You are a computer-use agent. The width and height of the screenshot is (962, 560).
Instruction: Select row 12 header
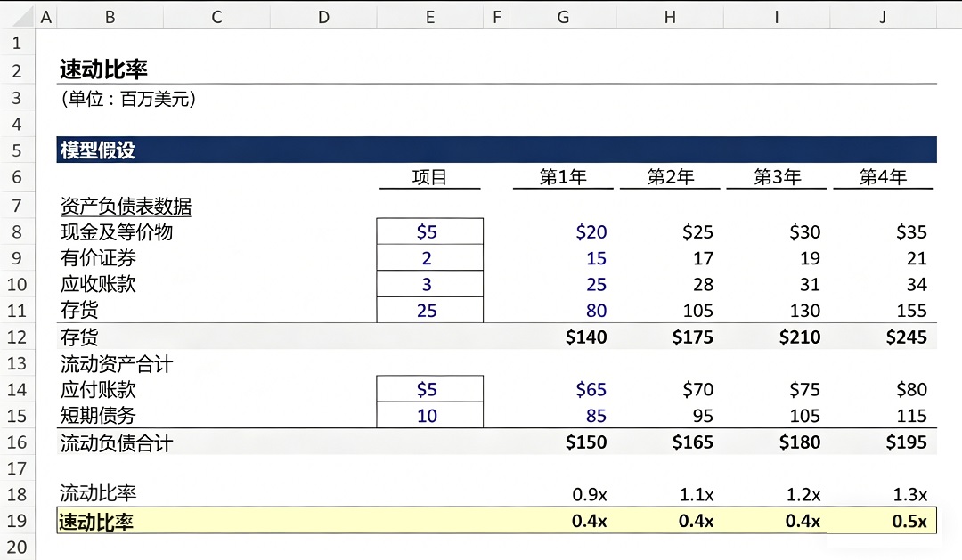tap(17, 337)
